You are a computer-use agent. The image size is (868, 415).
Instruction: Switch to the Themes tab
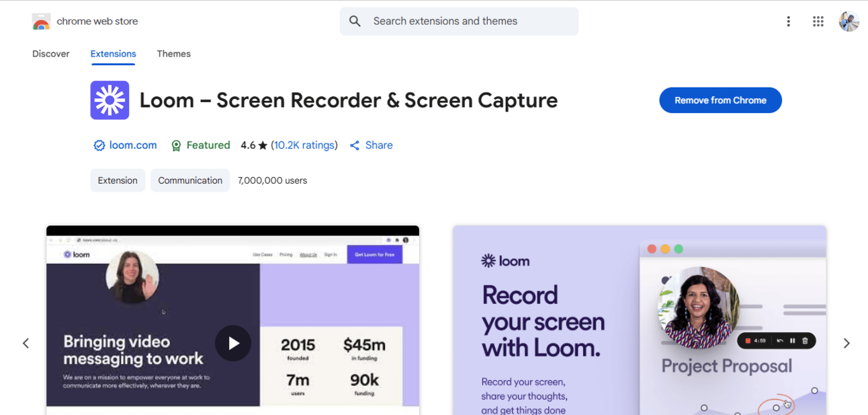(x=173, y=54)
